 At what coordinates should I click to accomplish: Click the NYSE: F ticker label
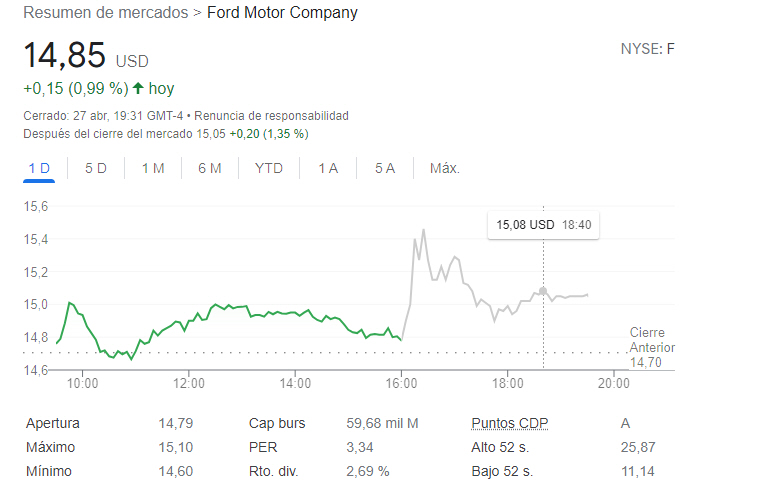pos(648,48)
